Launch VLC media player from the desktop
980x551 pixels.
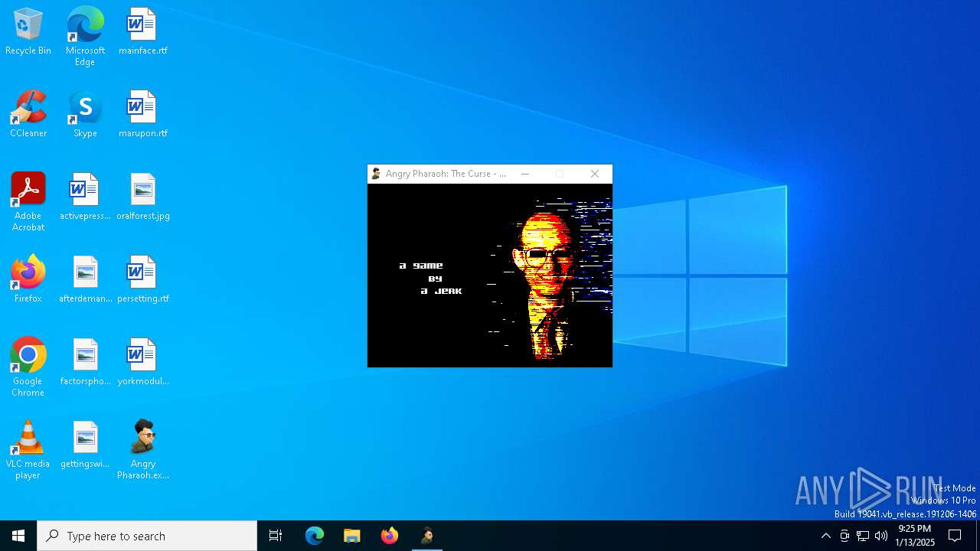tap(28, 450)
